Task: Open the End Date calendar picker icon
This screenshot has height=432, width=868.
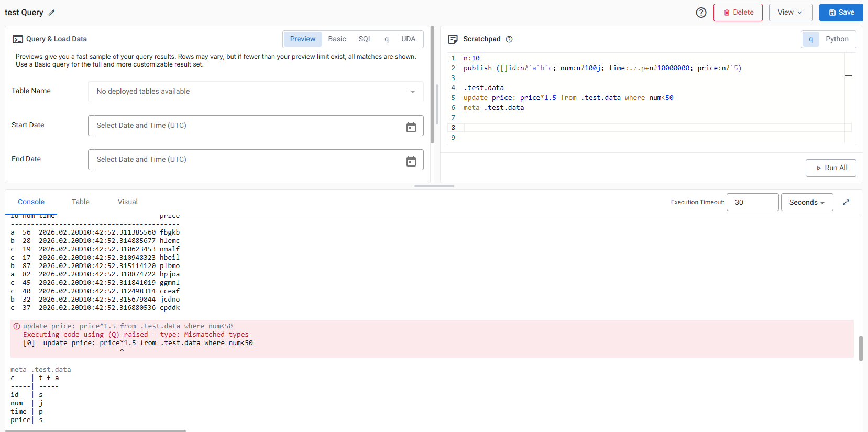Action: (x=411, y=161)
